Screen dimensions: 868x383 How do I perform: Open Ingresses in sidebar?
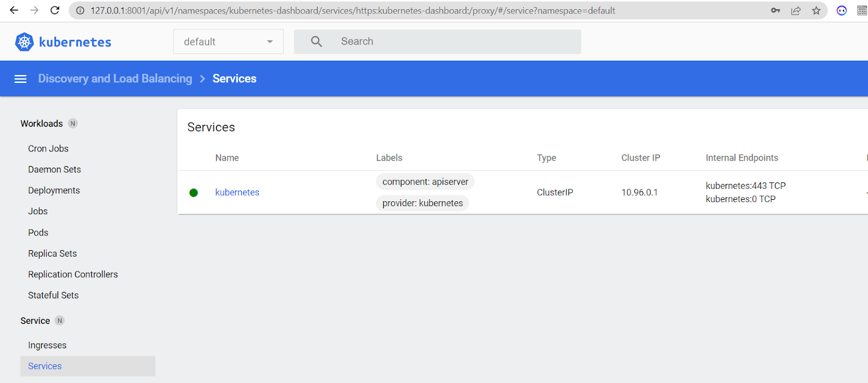point(47,346)
